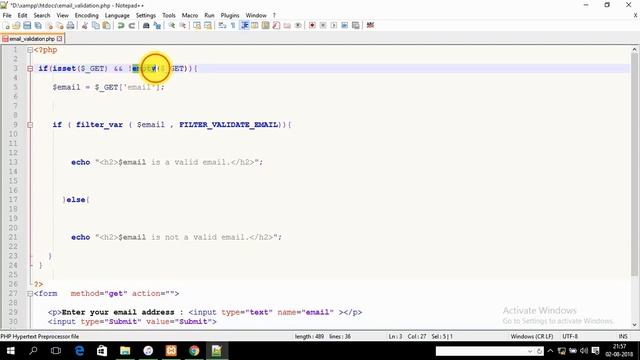Click Run Macro Multiple Times icon
The width and height of the screenshot is (640, 360).
pos(344,25)
